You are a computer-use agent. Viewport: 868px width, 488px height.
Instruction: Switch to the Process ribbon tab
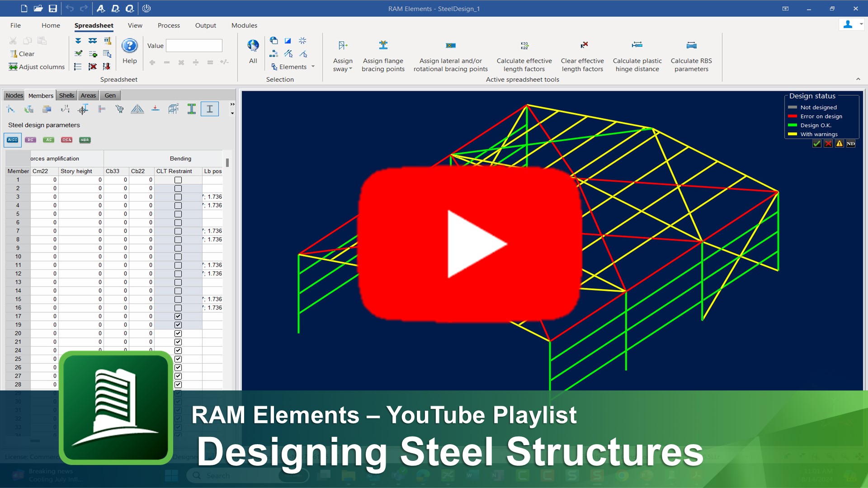(169, 25)
